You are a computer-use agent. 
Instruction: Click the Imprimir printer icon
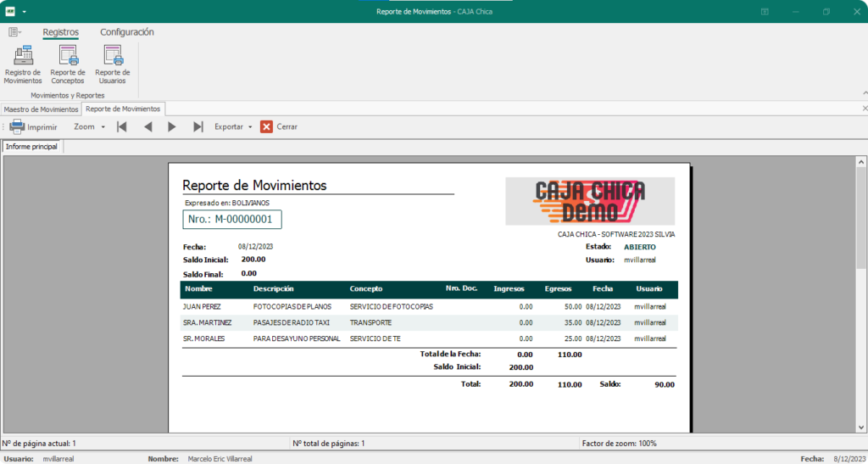[17, 127]
